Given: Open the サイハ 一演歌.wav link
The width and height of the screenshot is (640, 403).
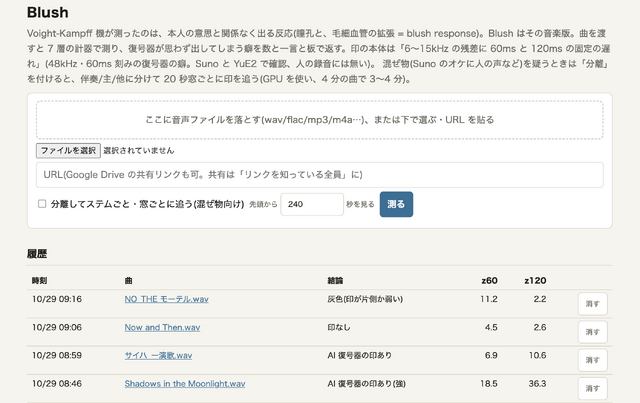Looking at the screenshot, I should coord(158,356).
